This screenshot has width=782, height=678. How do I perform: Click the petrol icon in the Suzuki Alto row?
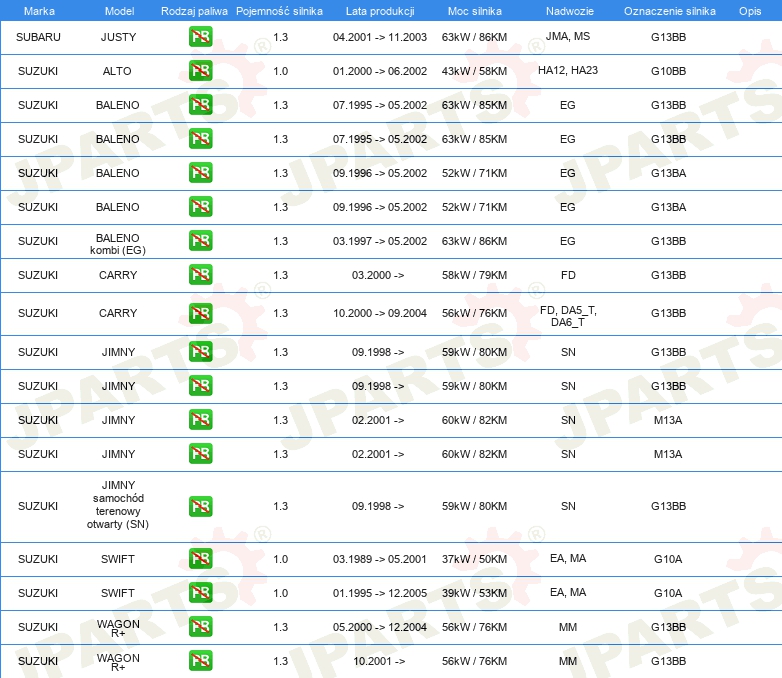200,71
